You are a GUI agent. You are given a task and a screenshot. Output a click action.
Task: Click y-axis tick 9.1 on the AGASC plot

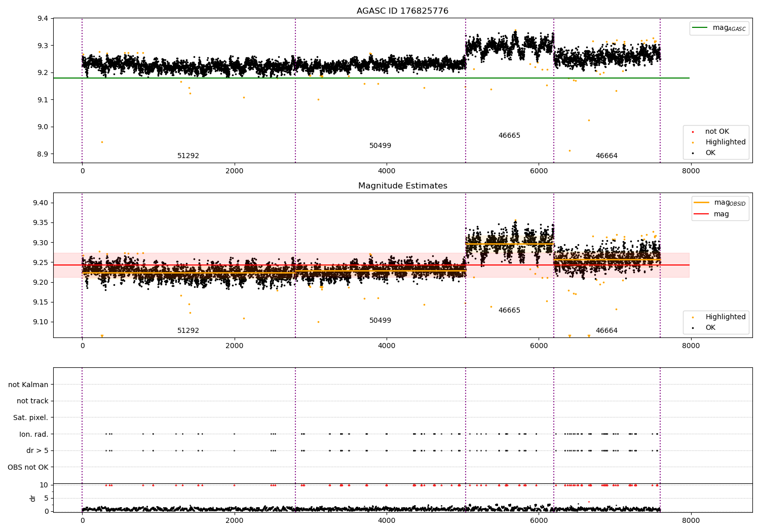point(43,100)
